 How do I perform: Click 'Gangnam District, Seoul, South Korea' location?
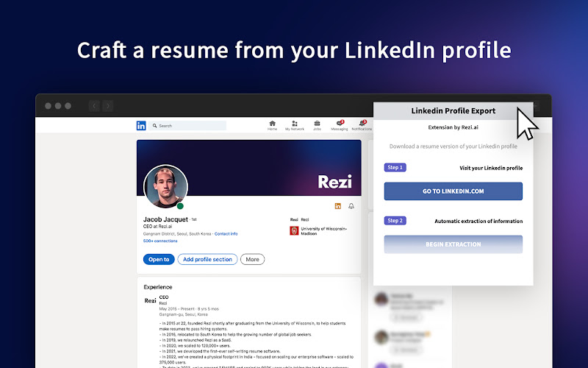point(177,233)
